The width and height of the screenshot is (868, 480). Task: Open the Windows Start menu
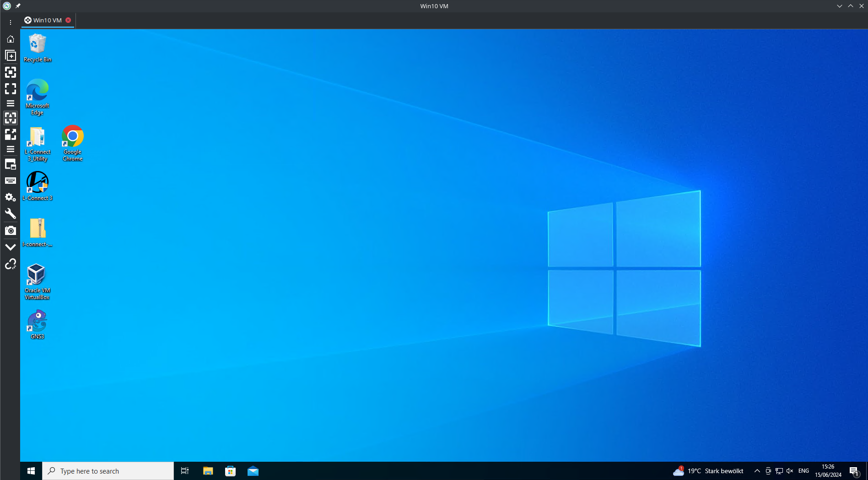coord(31,471)
